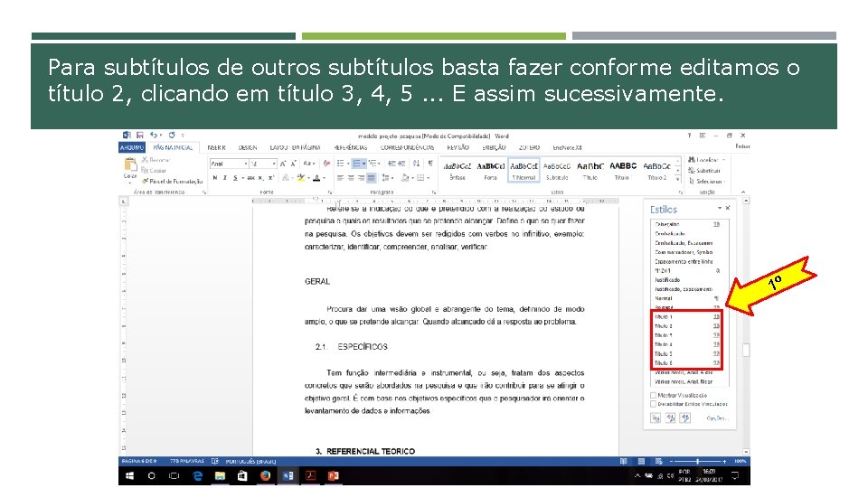Toggle show paragraph marks ¶
Viewport: 868px width, 488px height.
coord(430,164)
